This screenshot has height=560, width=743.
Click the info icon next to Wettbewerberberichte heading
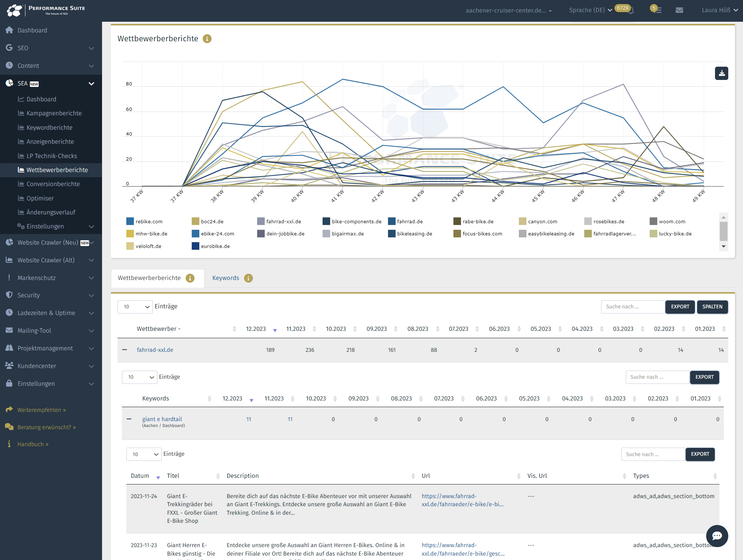click(x=207, y=39)
